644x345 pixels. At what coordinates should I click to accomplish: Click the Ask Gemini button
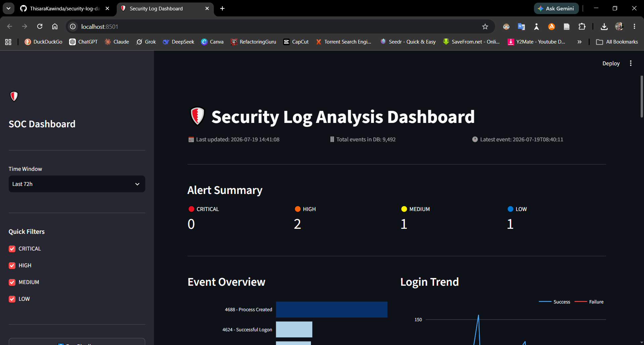[556, 8]
